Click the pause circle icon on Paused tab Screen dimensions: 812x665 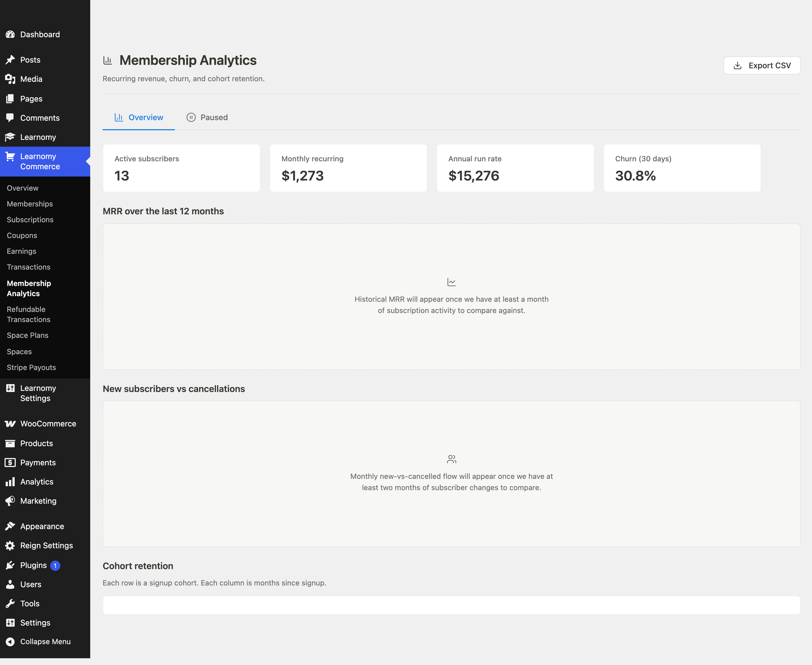(191, 117)
